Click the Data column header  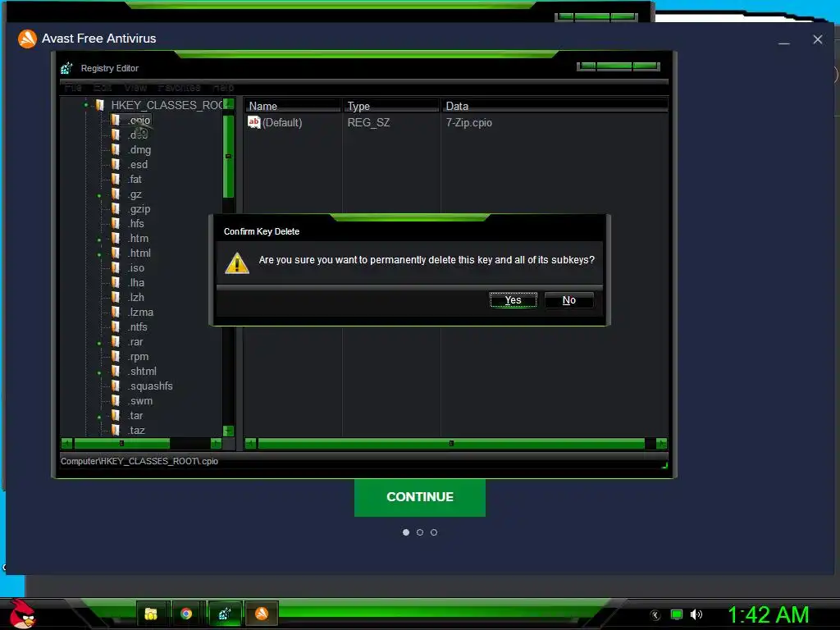click(555, 106)
